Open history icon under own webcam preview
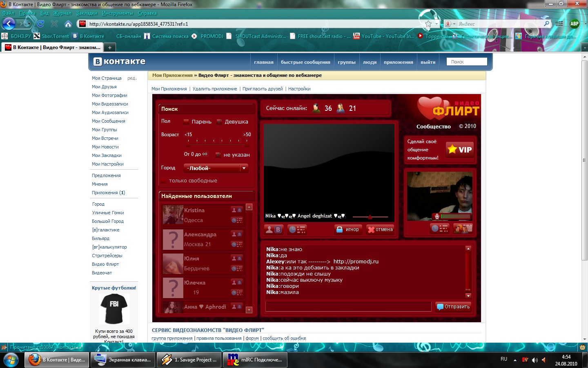Image resolution: width=588 pixels, height=368 pixels. (439, 229)
